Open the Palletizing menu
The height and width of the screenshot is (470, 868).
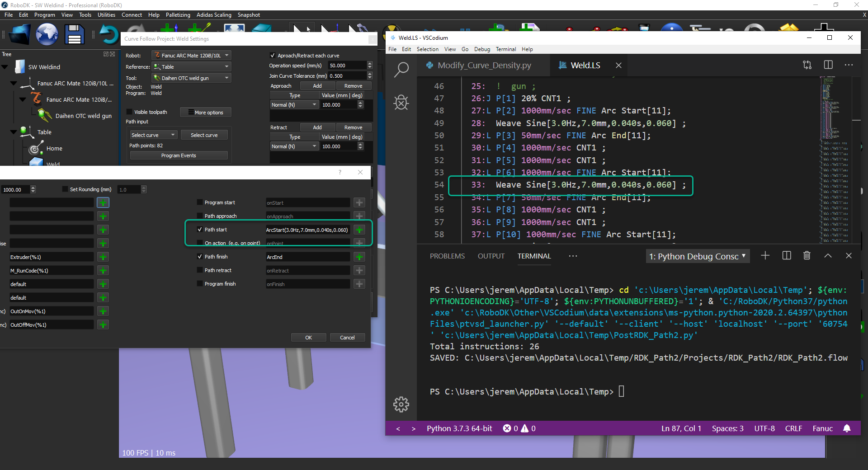click(x=178, y=15)
